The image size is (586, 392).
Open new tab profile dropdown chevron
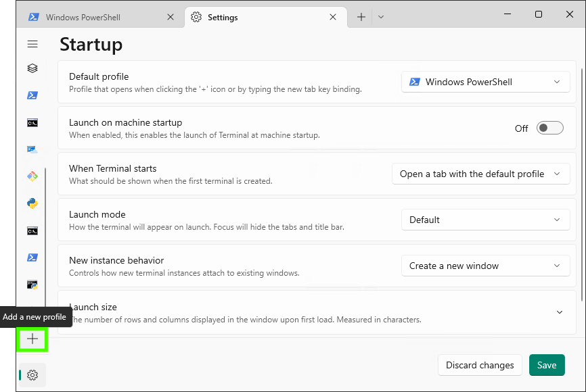point(381,17)
